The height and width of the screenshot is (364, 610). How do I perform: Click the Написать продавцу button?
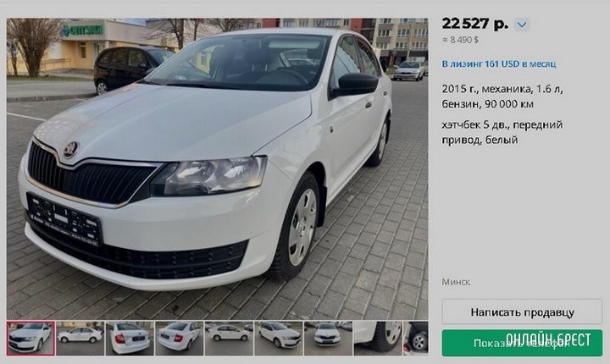point(522,312)
